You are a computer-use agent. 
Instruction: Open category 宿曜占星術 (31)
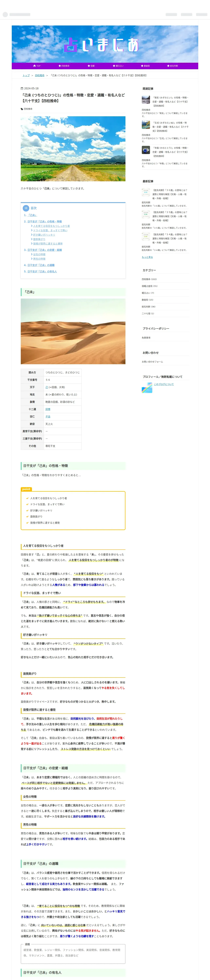pos(149,286)
